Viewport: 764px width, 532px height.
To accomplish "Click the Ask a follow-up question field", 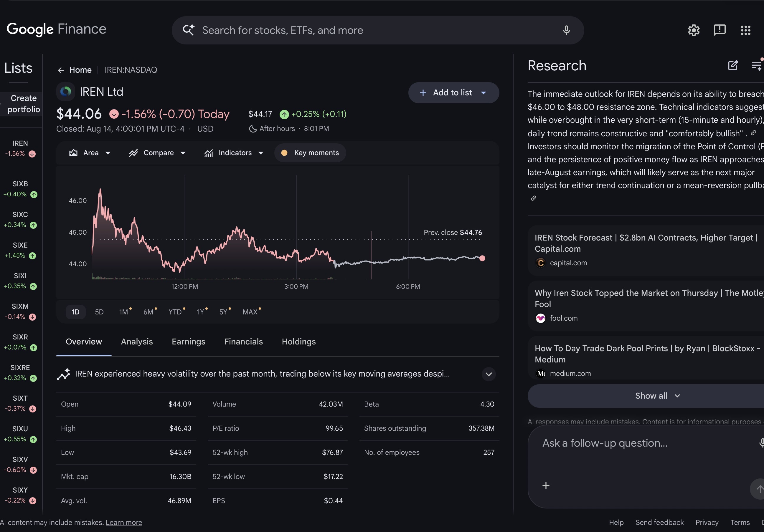I will [x=646, y=443].
